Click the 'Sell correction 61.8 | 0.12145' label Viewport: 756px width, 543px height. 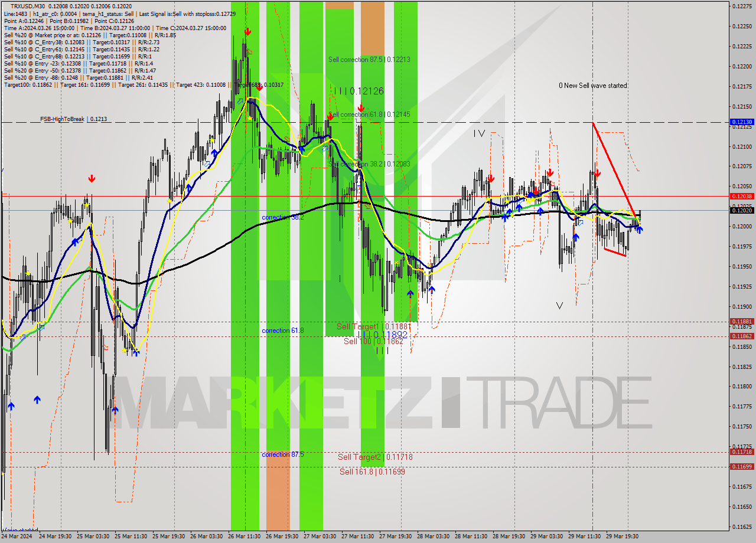pyautogui.click(x=369, y=114)
